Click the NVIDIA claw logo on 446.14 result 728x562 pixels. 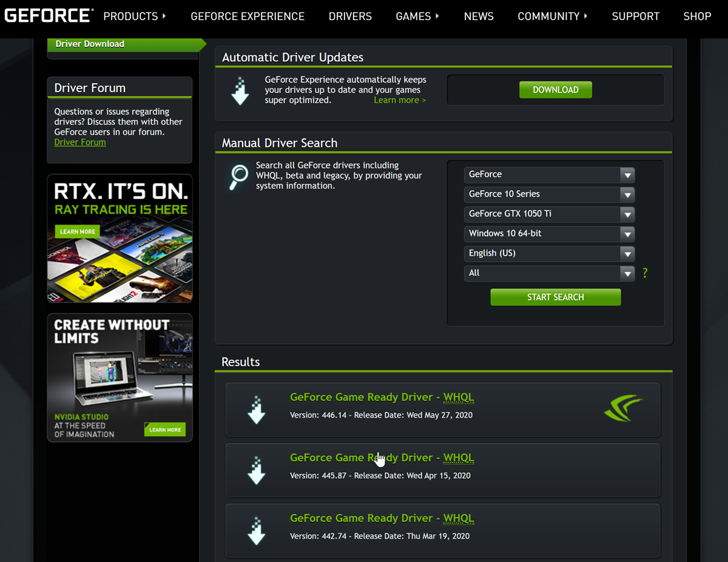click(623, 408)
